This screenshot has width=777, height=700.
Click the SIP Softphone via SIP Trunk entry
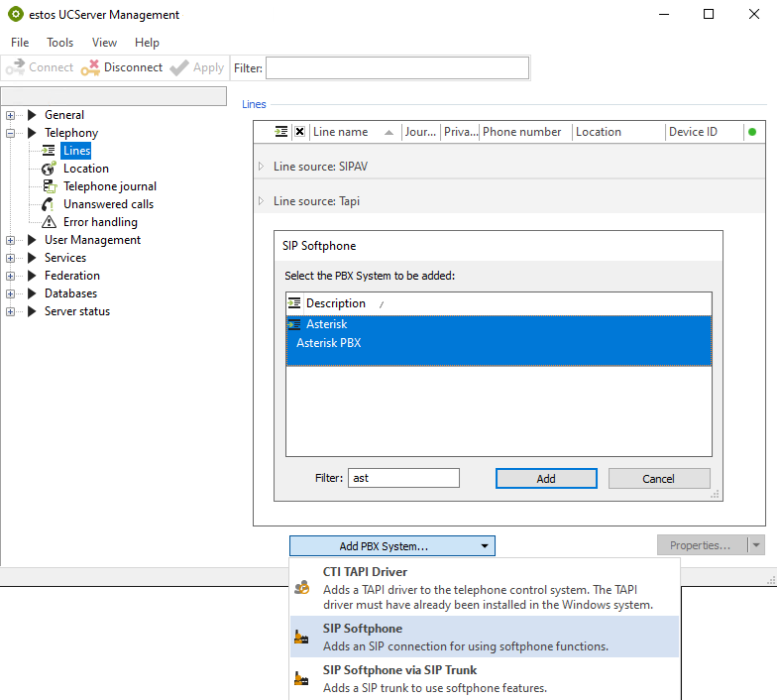click(x=399, y=670)
